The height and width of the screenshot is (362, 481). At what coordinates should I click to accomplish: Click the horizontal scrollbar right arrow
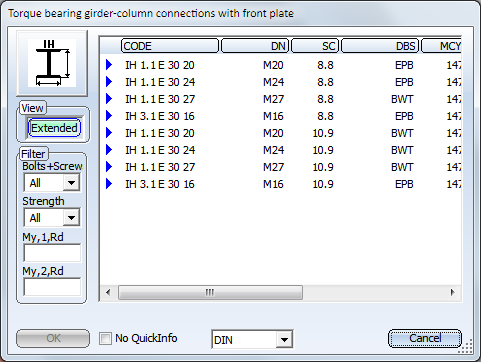(x=452, y=292)
